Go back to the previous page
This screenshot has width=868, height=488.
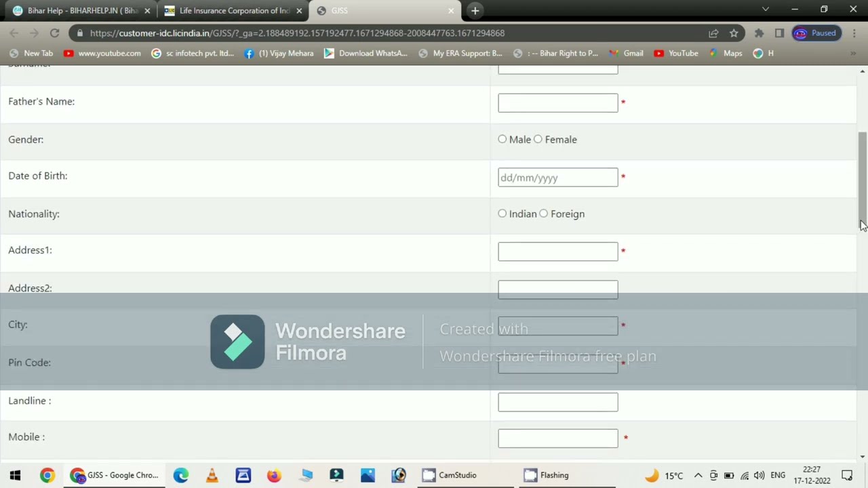15,33
